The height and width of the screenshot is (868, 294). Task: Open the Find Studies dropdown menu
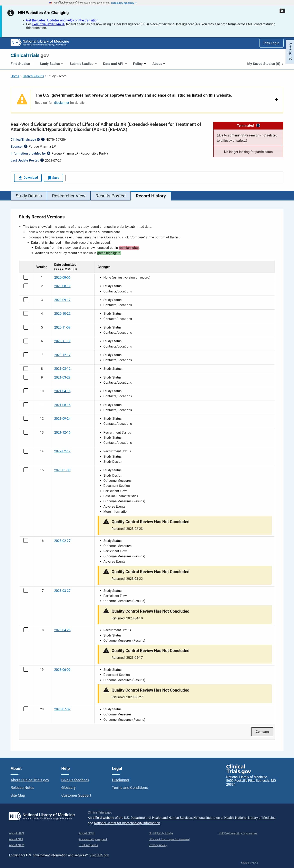pyautogui.click(x=22, y=64)
